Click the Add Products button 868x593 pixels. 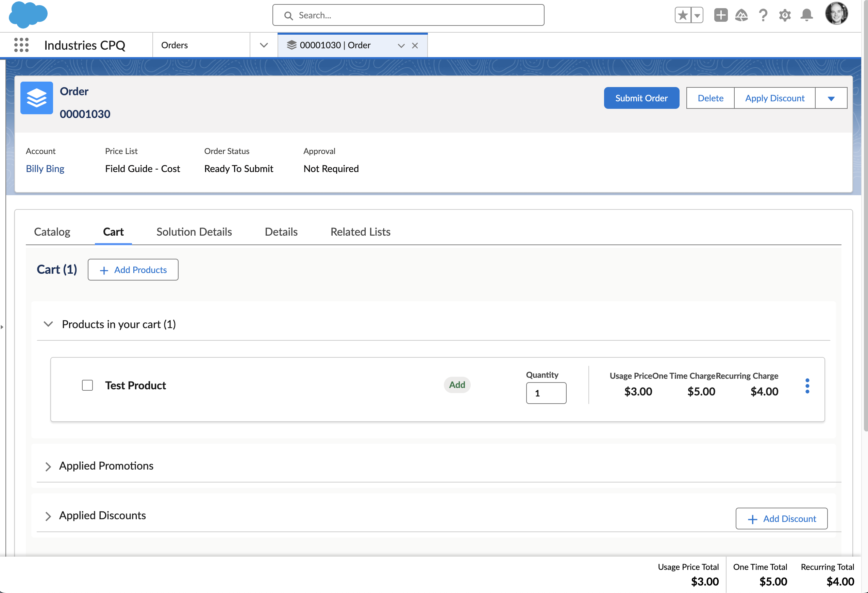(x=133, y=270)
